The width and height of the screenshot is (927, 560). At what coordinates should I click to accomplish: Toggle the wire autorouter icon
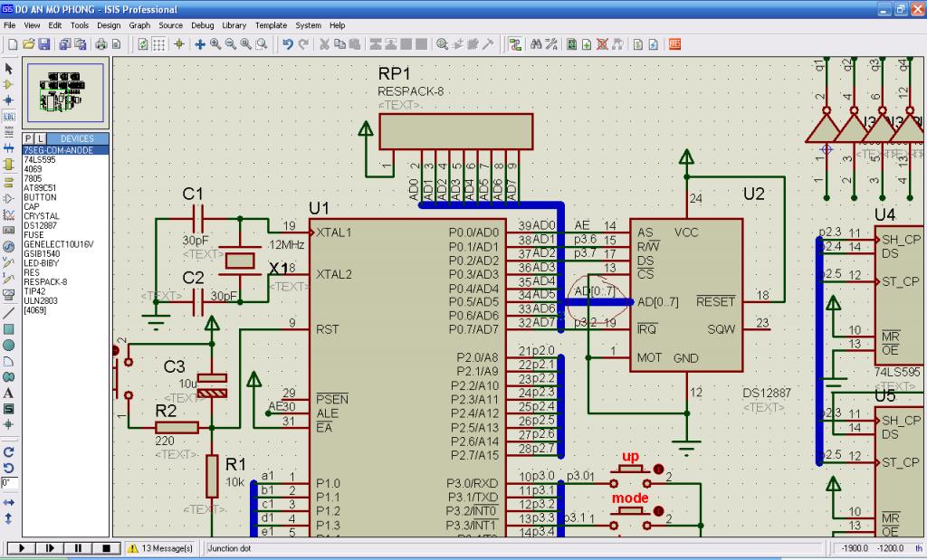click(x=515, y=43)
